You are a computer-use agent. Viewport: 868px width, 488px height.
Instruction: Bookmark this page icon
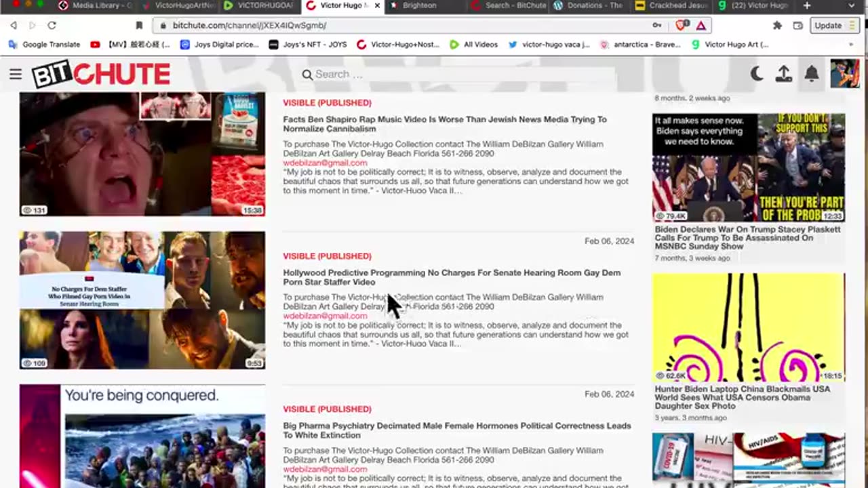139,25
